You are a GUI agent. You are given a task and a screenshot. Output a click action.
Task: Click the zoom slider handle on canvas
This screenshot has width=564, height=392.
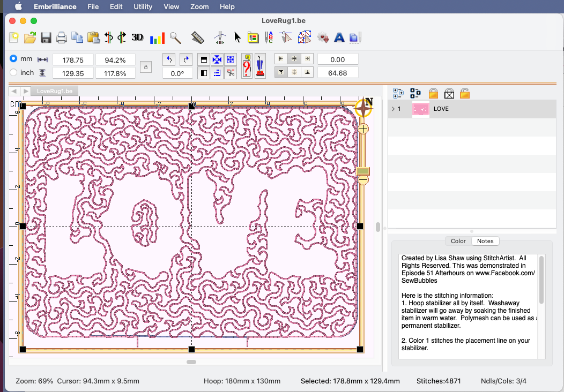pos(363,171)
